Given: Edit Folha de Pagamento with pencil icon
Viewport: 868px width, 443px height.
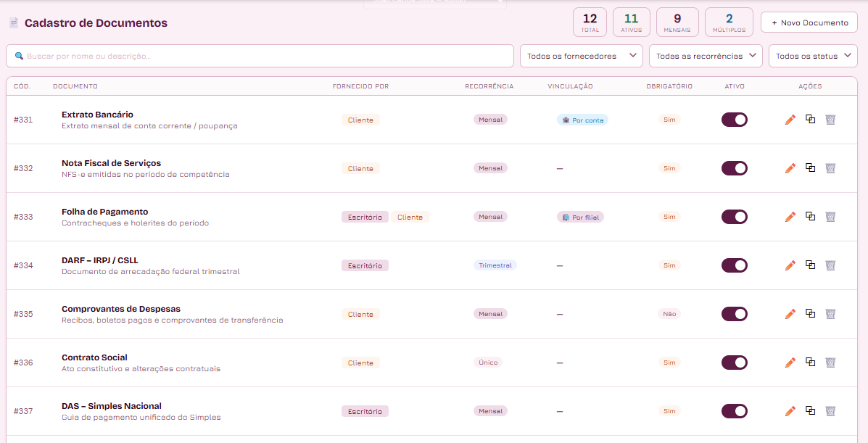Looking at the screenshot, I should 790,217.
